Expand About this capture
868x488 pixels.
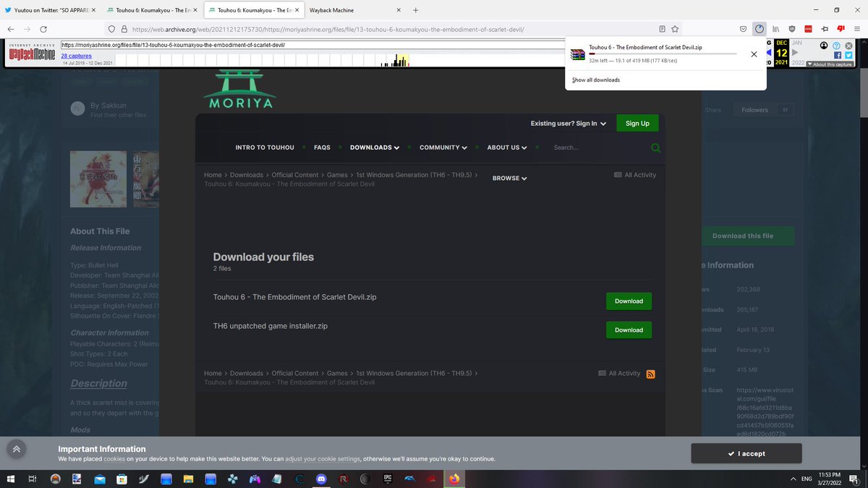(830, 64)
